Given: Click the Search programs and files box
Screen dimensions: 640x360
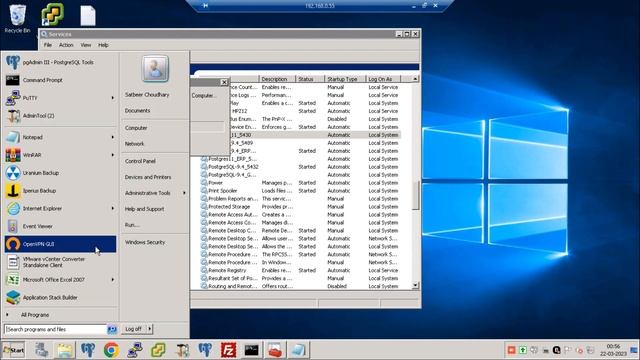Looking at the screenshot, I should coord(56,329).
